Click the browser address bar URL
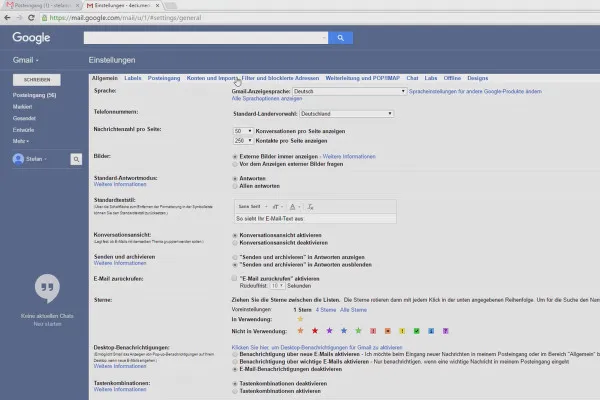The width and height of the screenshot is (600, 400). 126,18
